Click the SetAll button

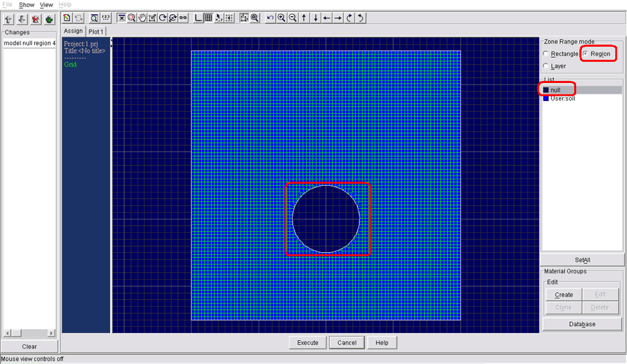click(x=582, y=260)
